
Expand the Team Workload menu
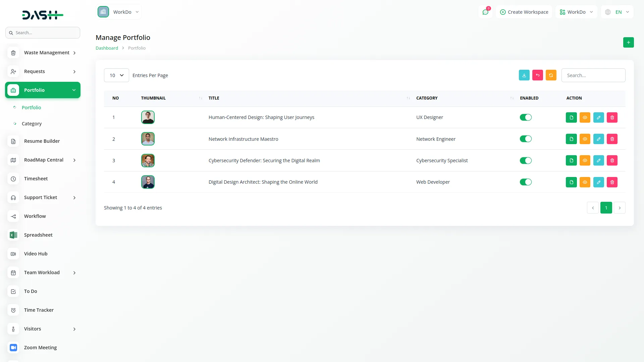click(42, 273)
